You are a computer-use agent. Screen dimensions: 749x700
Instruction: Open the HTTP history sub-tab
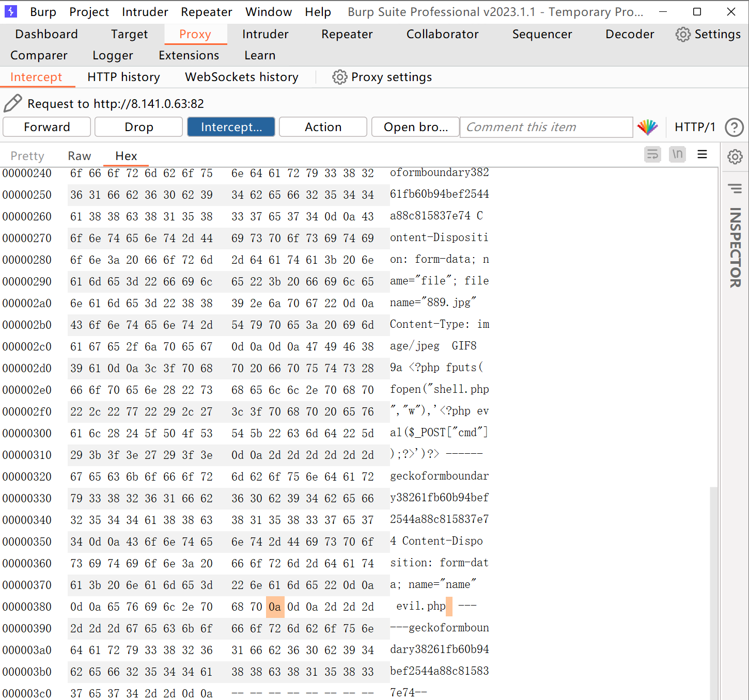pos(123,77)
